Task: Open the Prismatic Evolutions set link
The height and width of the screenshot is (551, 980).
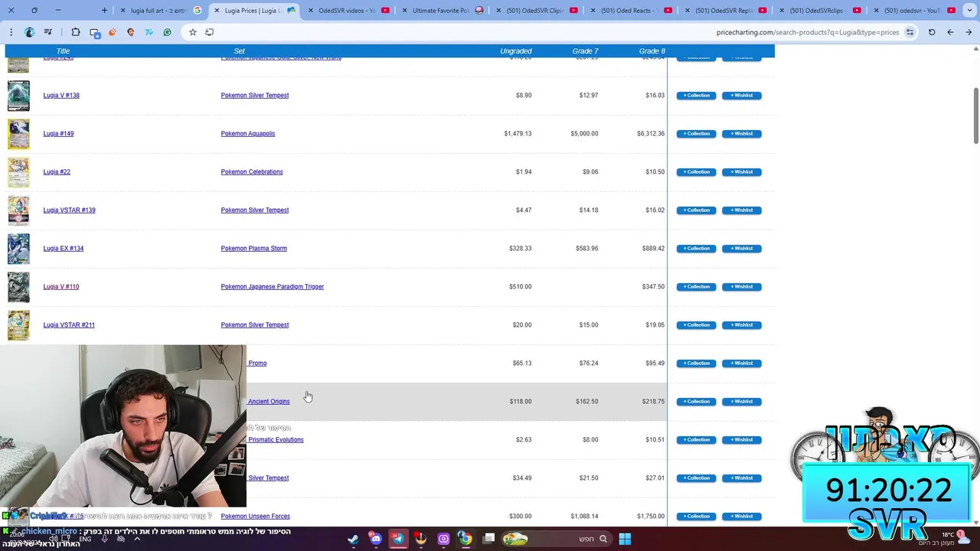Action: point(276,440)
